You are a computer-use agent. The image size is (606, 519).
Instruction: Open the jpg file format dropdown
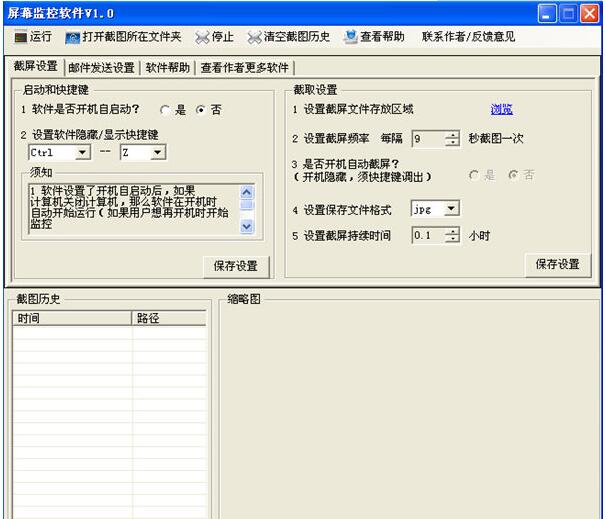[451, 209]
